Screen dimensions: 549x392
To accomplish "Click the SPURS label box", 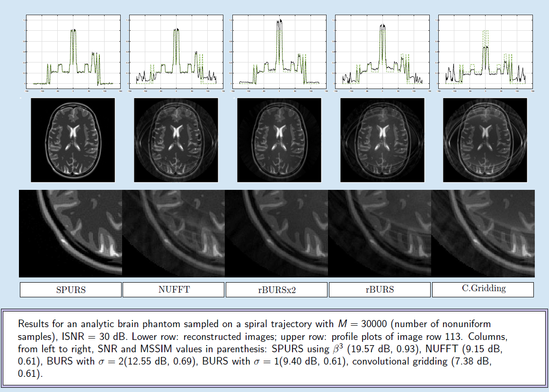I will coord(71,290).
